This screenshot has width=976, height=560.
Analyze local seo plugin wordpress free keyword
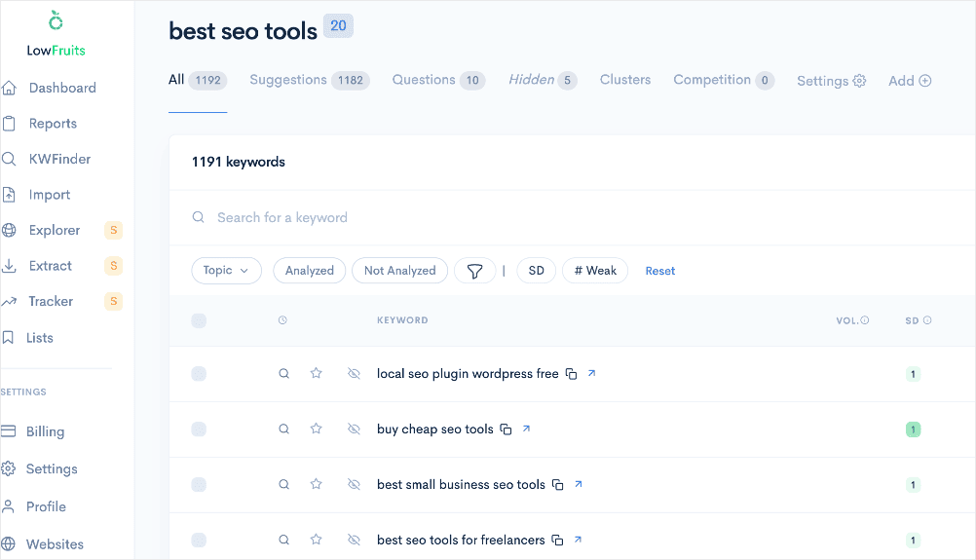point(283,373)
